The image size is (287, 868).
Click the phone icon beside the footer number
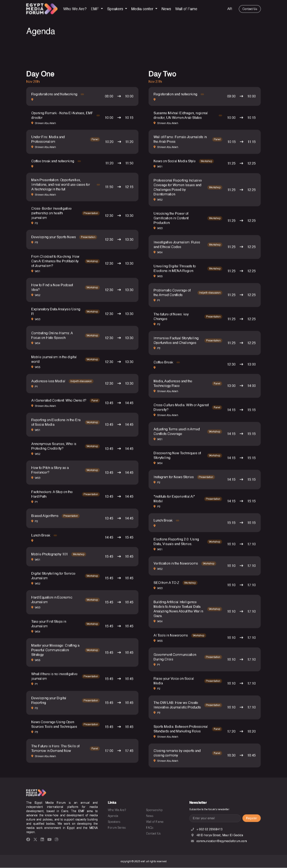click(x=192, y=829)
